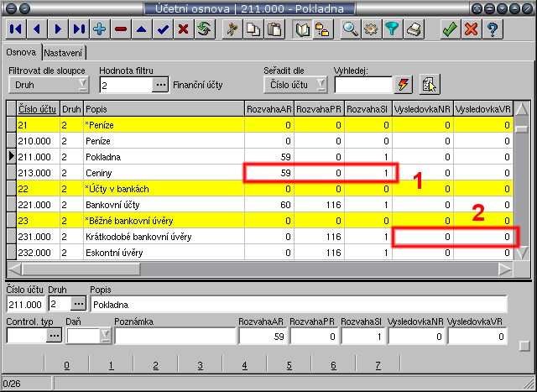Open the 'Daň' dropdown
The image size is (537, 392).
[105, 336]
